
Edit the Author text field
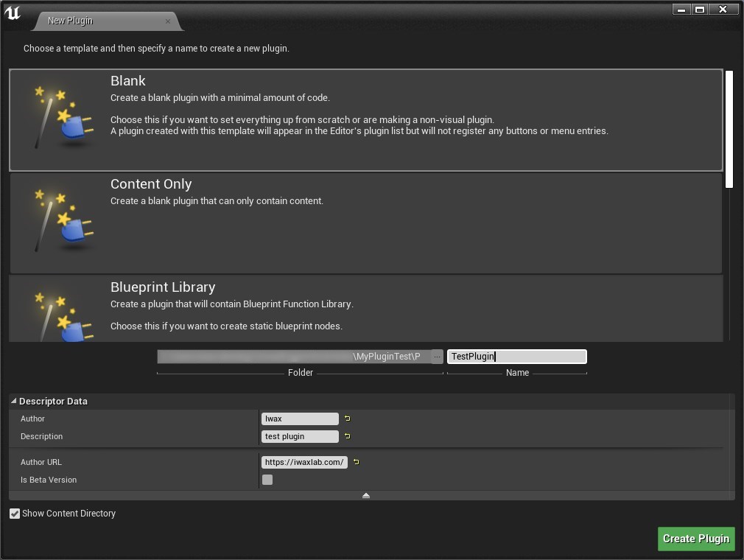pyautogui.click(x=300, y=419)
